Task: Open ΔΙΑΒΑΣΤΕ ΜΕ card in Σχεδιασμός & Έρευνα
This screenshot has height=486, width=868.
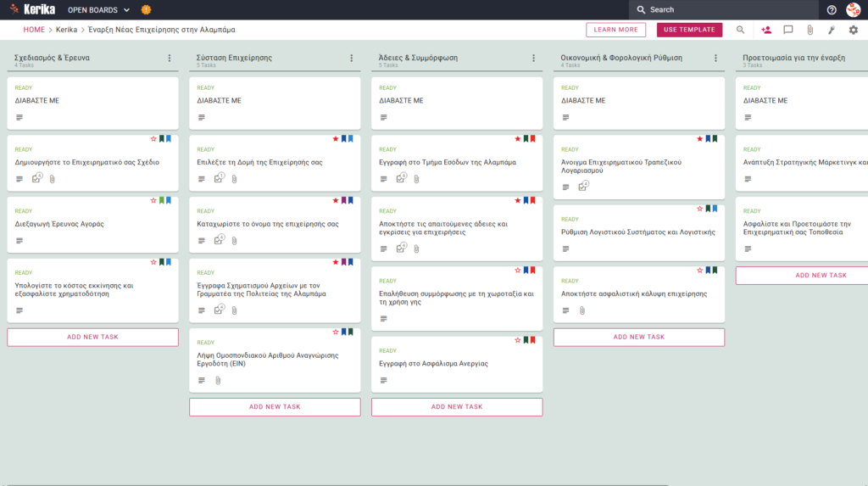Action: point(92,103)
